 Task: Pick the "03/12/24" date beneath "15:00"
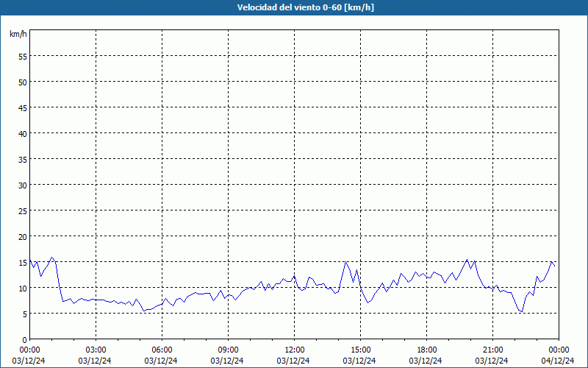tap(359, 361)
